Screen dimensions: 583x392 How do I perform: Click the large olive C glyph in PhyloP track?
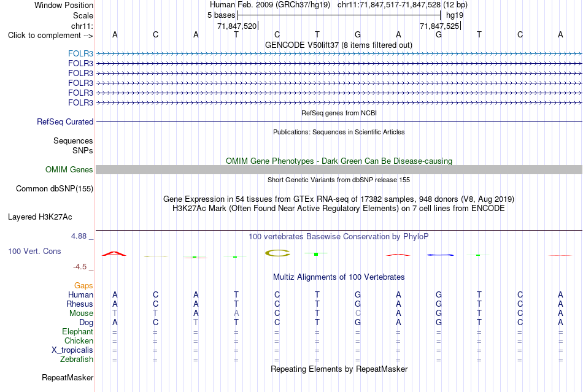click(x=277, y=253)
